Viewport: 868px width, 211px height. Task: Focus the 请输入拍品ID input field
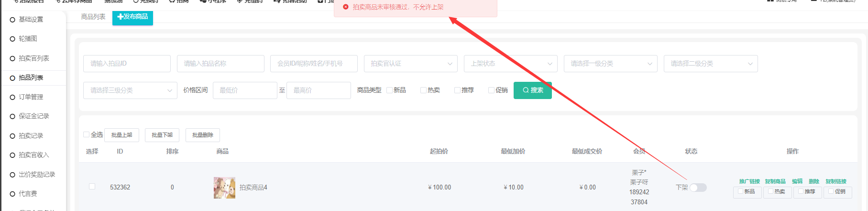click(x=127, y=64)
